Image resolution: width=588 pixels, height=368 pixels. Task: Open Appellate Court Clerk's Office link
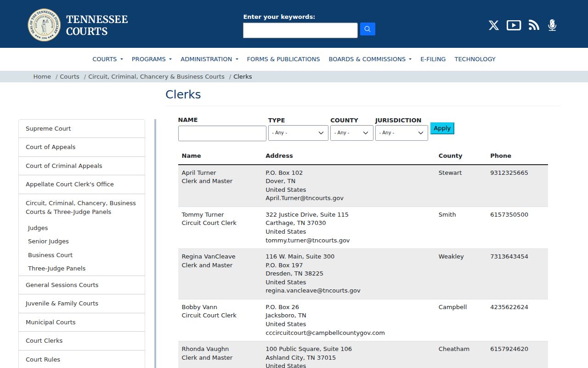click(x=82, y=184)
